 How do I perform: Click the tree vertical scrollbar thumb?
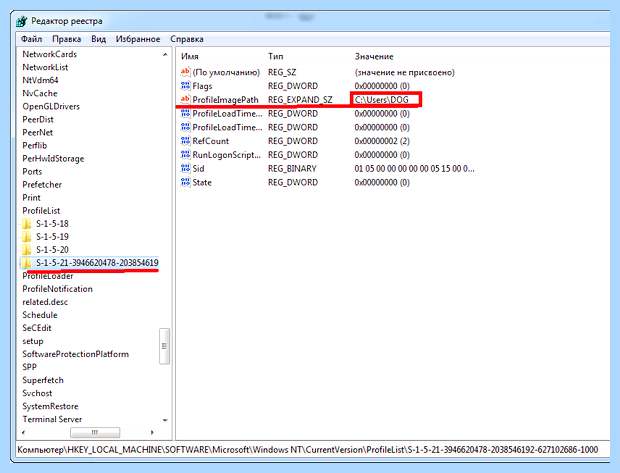point(164,346)
